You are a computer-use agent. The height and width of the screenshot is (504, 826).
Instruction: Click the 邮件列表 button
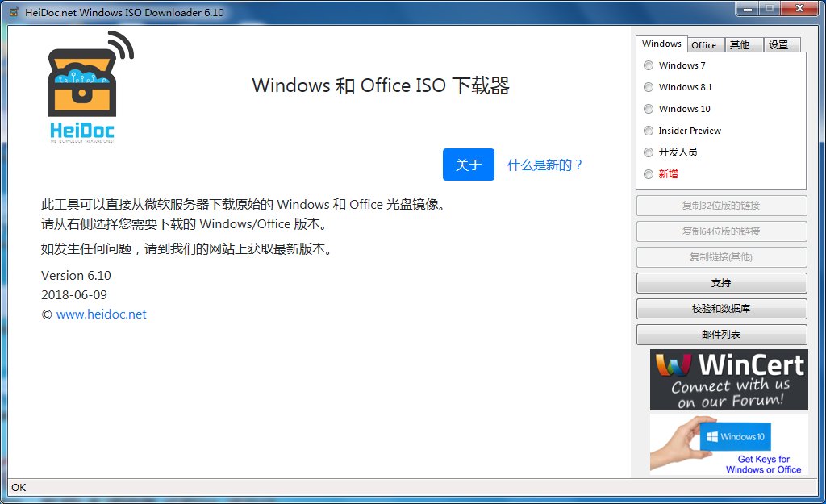tap(721, 335)
